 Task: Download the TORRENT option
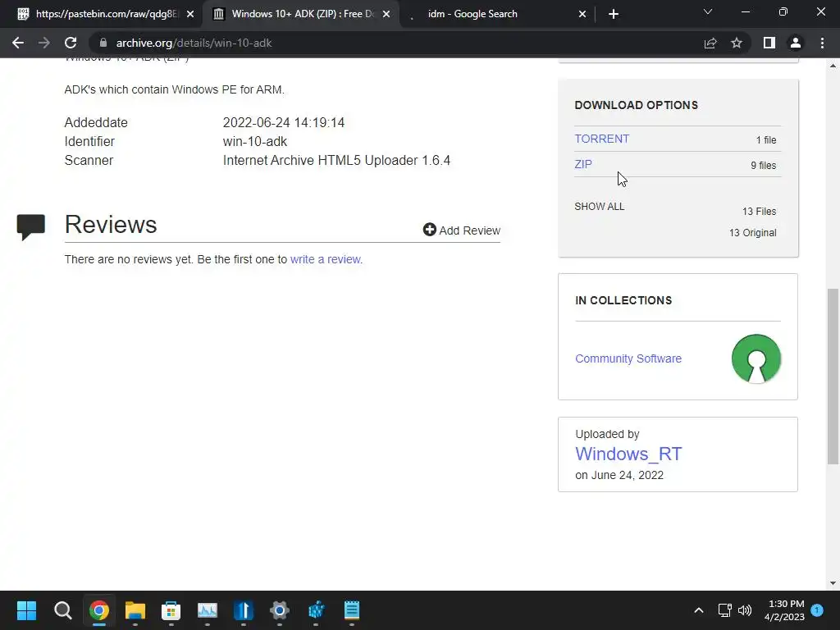[601, 139]
